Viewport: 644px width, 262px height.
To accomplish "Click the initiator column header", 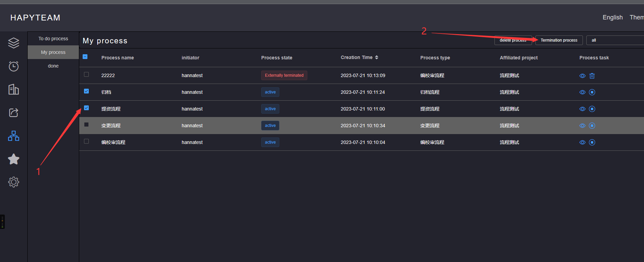I will coord(191,58).
